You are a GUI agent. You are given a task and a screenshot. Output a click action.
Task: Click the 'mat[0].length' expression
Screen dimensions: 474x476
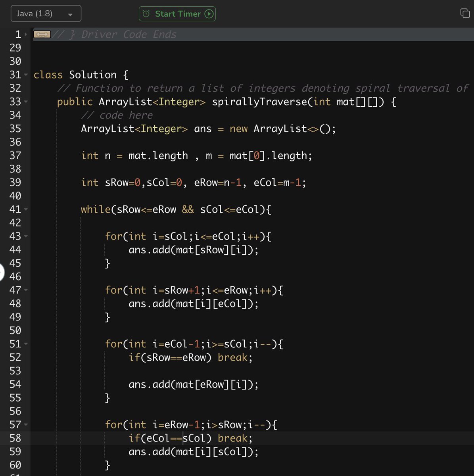coord(268,156)
